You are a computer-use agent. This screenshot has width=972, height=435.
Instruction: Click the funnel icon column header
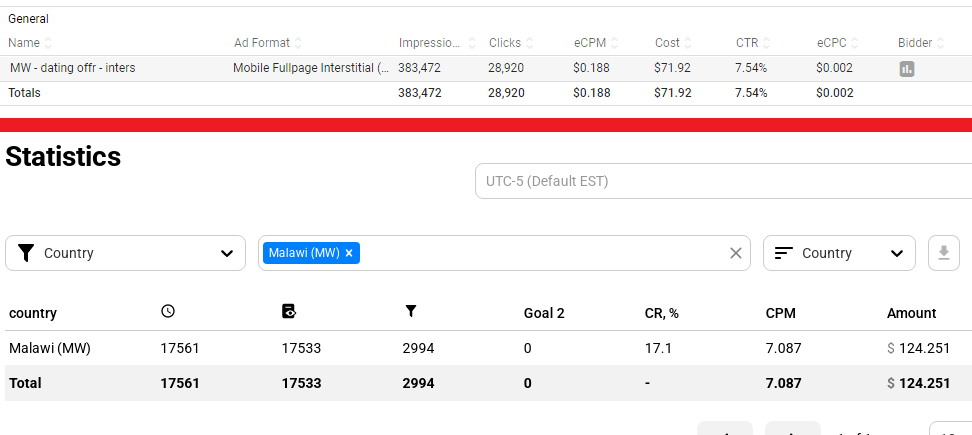(410, 312)
